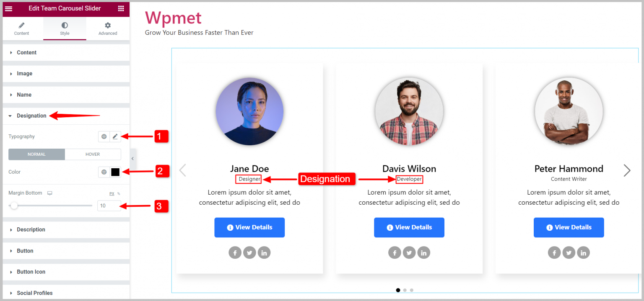Click the widgets panel grid icon
644x301 pixels.
click(121, 8)
